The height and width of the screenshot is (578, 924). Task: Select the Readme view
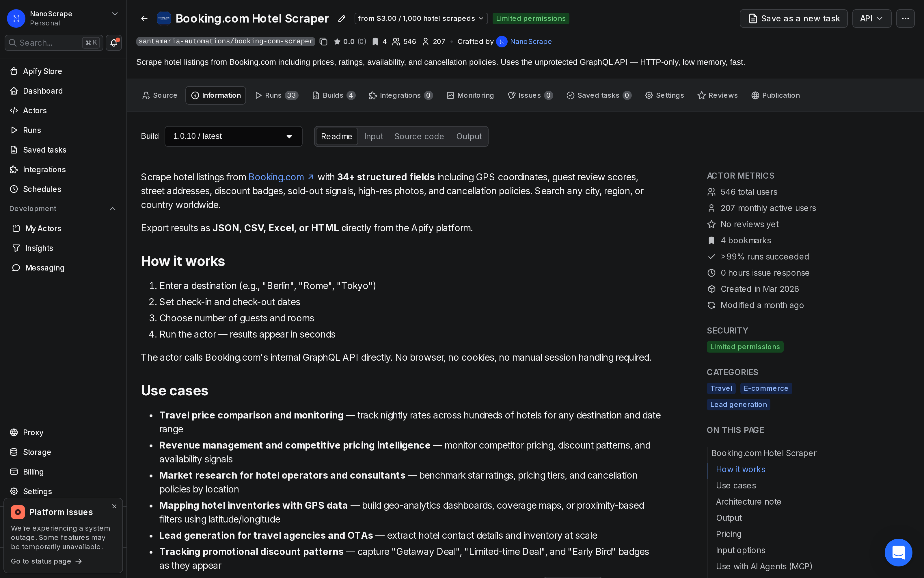[x=336, y=136]
